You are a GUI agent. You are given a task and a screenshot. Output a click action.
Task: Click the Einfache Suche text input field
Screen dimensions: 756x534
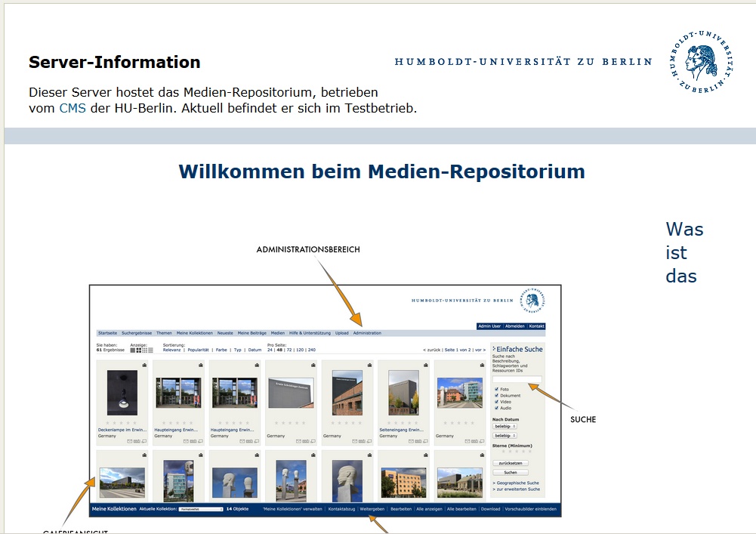tap(517, 379)
